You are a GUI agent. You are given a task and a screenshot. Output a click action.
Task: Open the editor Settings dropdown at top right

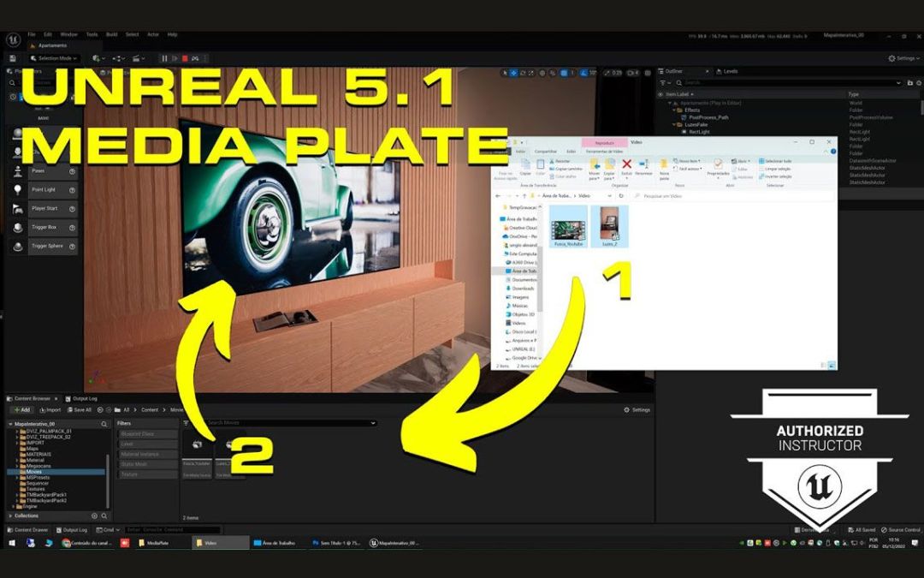pos(904,58)
